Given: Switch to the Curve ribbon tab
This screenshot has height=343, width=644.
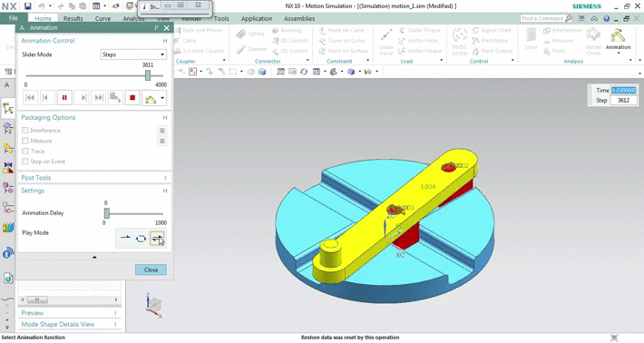Looking at the screenshot, I should point(102,18).
